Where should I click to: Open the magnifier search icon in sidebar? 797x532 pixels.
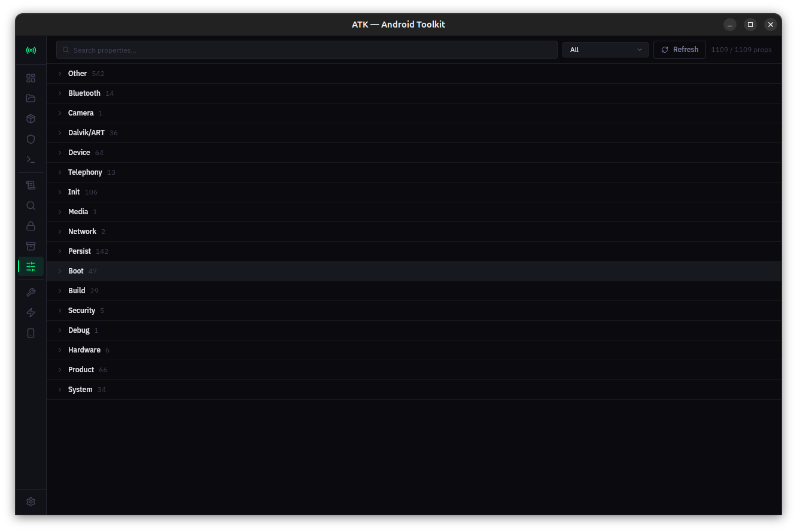(x=31, y=206)
